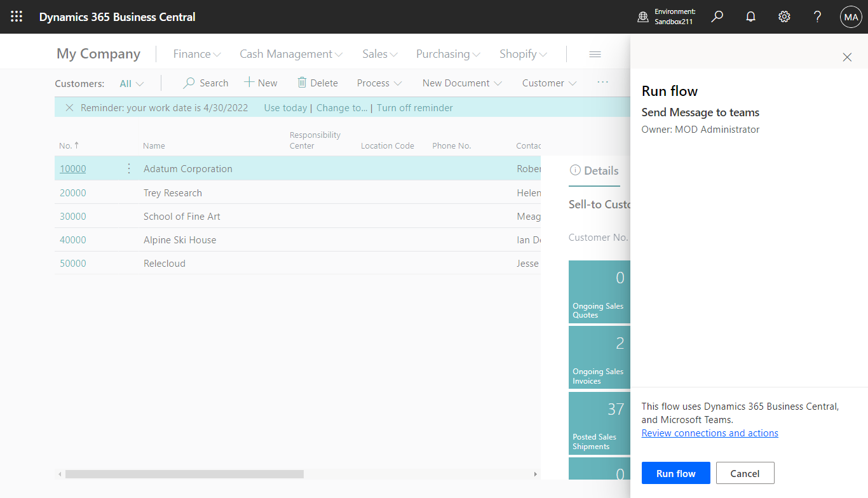Click the Details info icon
The width and height of the screenshot is (868, 498).
pos(576,170)
